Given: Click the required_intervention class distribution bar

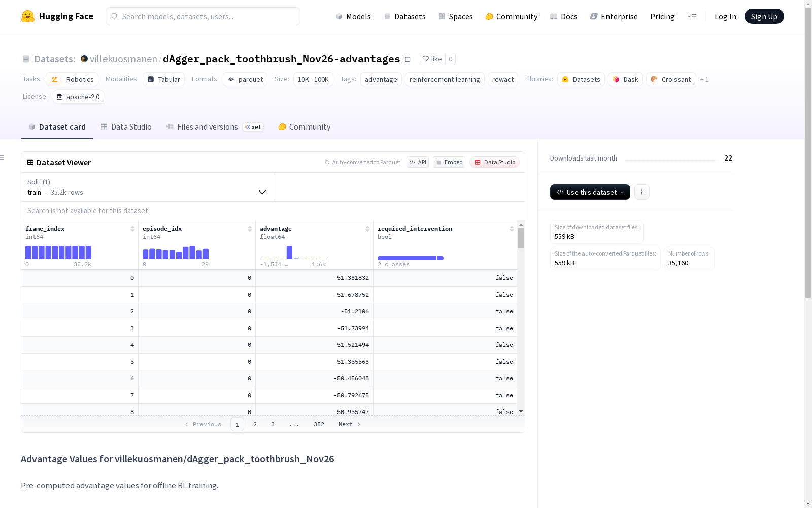Looking at the screenshot, I should (411, 258).
